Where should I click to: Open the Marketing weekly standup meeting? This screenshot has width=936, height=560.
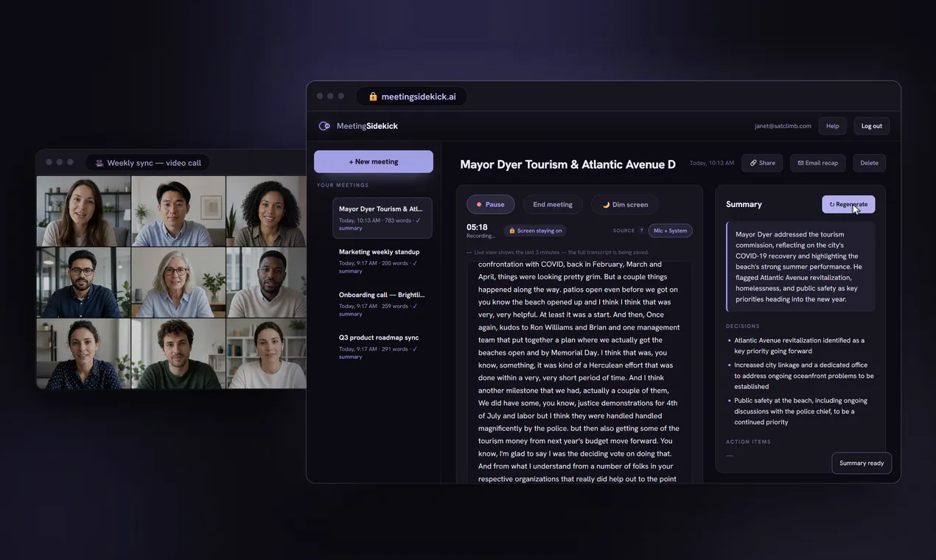coord(383,261)
